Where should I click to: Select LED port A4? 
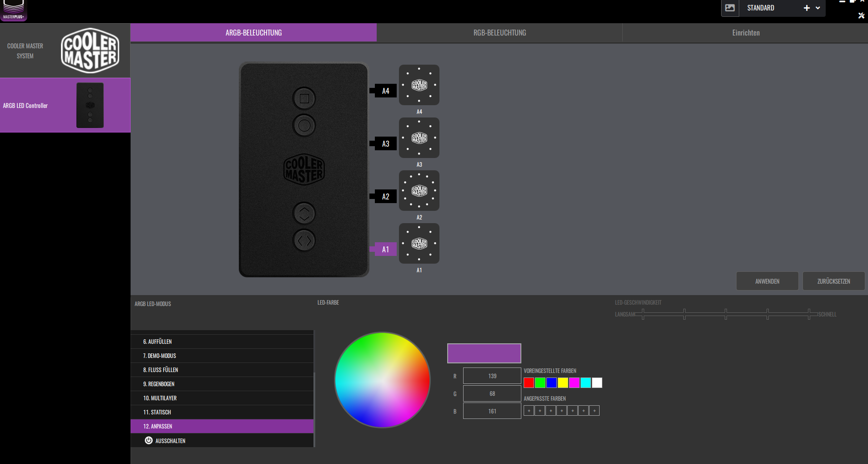386,91
